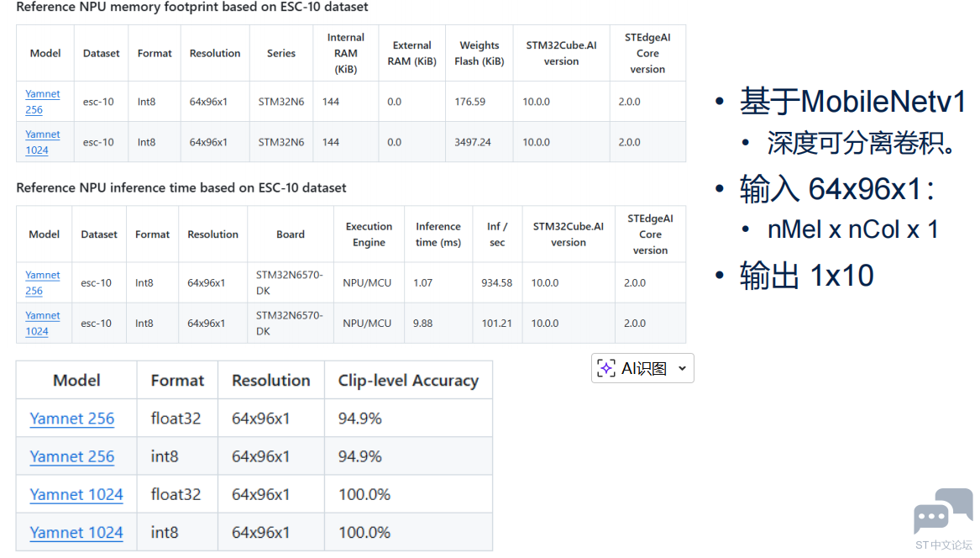Click internal RAM 144 in Yamnet 256 memory row
This screenshot has height=558, width=980.
[x=331, y=102]
